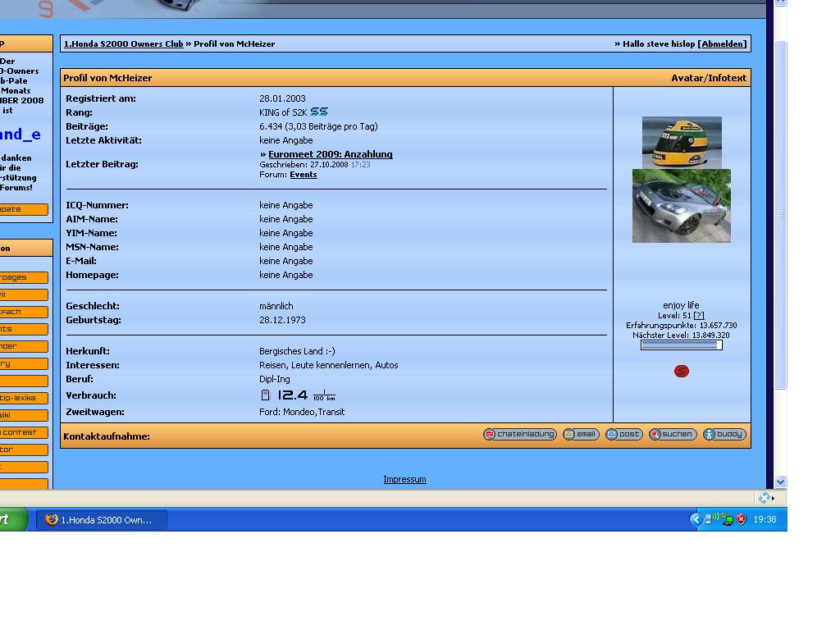
Task: Click the wireless network tray icon
Action: (x=711, y=519)
